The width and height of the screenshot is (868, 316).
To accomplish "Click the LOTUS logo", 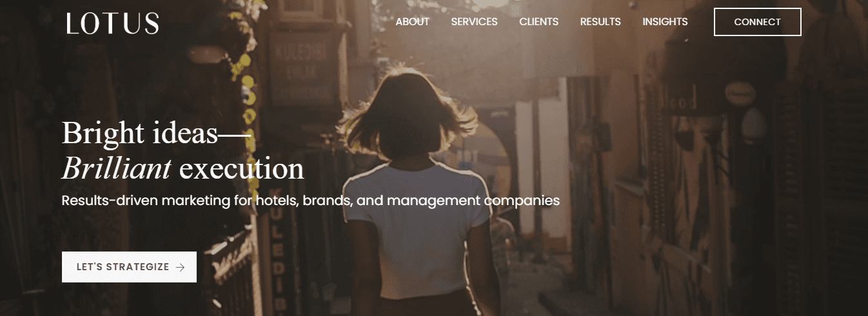I will click(112, 23).
